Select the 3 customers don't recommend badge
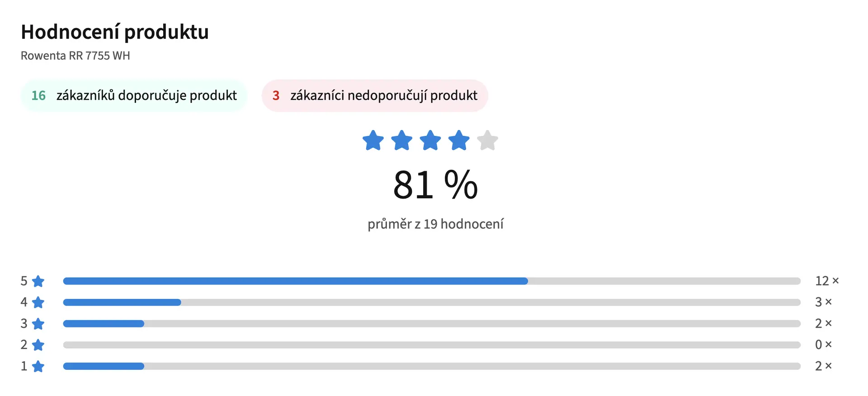Screen dimensions: 868x396 (x=375, y=96)
